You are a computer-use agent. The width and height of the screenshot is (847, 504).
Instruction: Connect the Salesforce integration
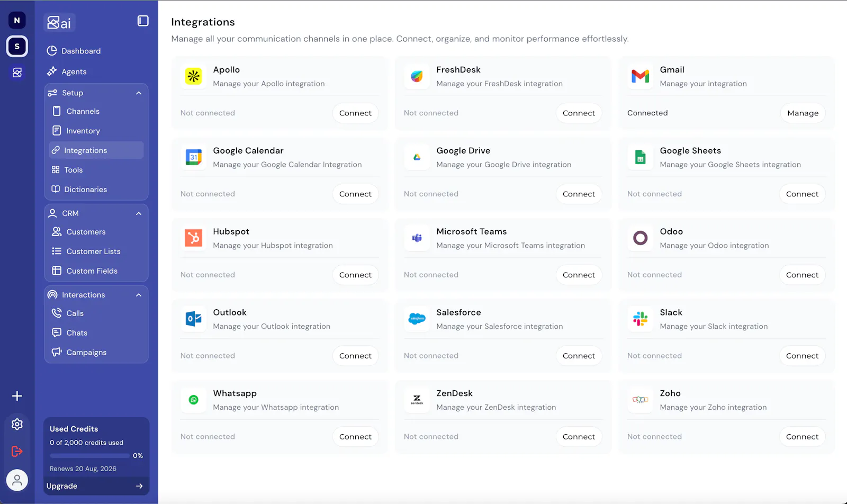pos(579,356)
